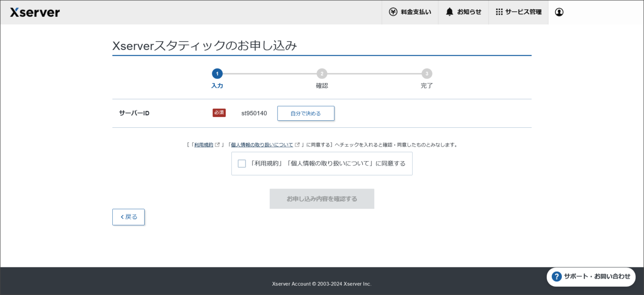
Task: Click the Xserver logo
Action: point(35,12)
